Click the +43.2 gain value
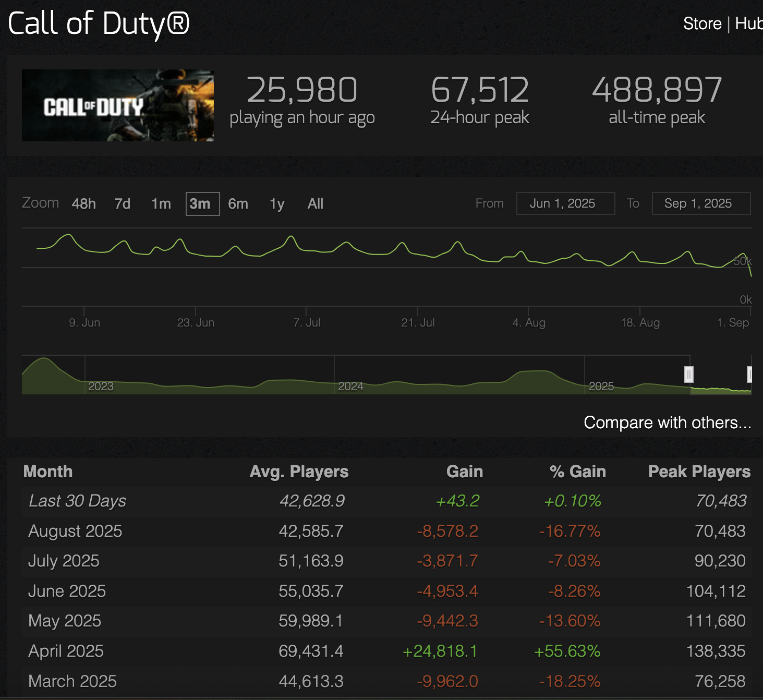Image resolution: width=763 pixels, height=700 pixels. click(457, 501)
